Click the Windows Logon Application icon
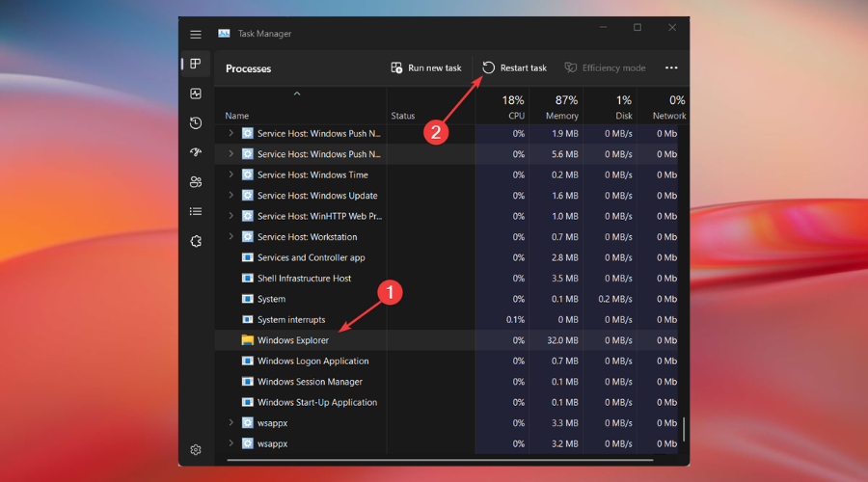The image size is (868, 482). point(248,361)
